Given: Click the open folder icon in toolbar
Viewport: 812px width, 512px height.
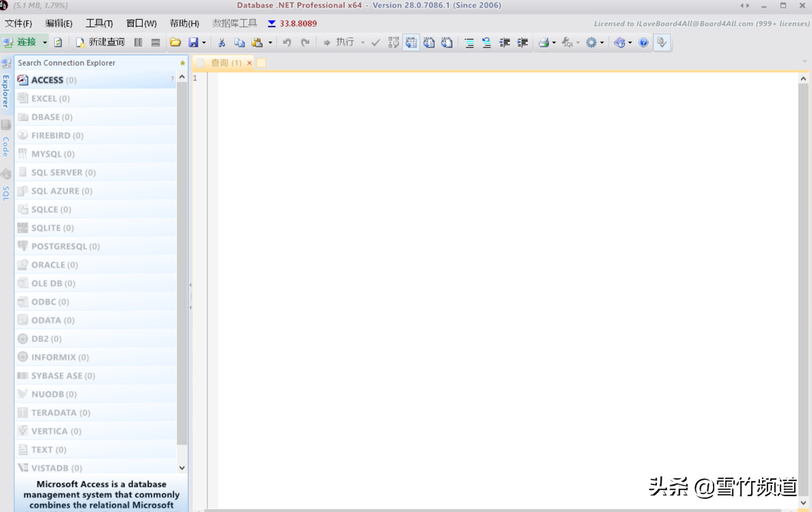Looking at the screenshot, I should tap(175, 43).
